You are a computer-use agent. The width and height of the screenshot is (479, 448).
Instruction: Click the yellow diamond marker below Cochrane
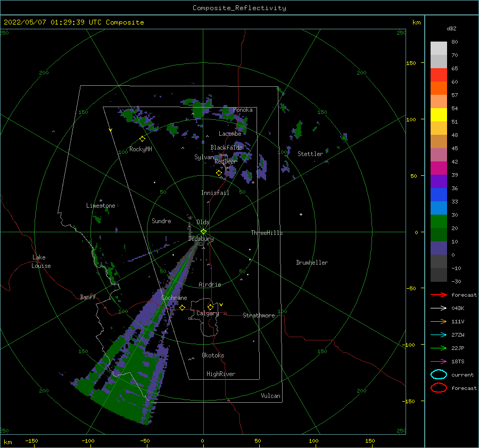[182, 307]
